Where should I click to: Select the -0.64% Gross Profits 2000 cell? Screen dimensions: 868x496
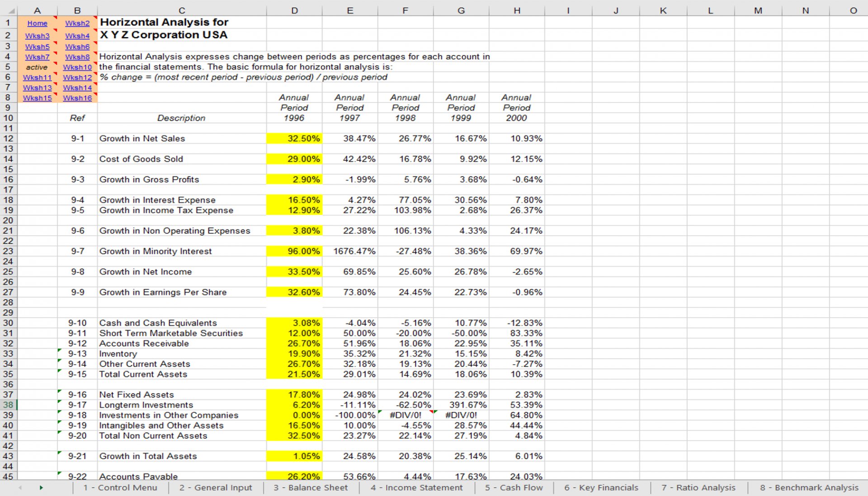pyautogui.click(x=517, y=179)
